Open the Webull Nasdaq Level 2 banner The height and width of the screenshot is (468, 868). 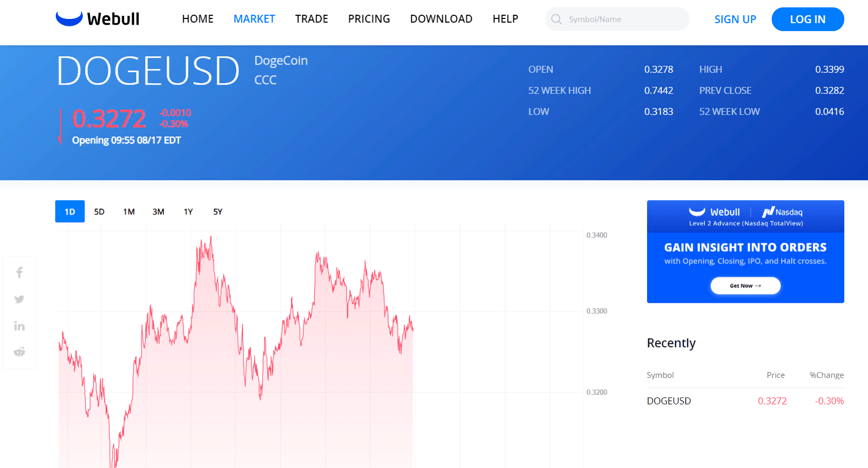[745, 252]
